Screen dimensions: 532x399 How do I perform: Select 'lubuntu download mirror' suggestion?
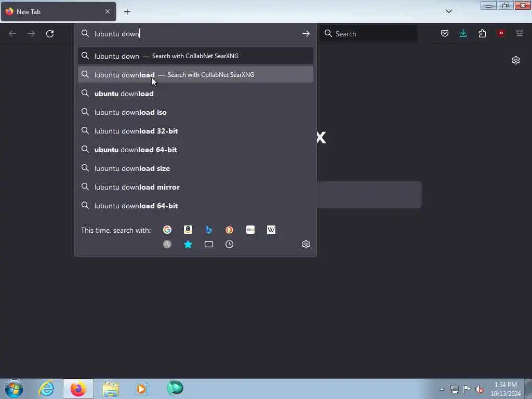pyautogui.click(x=195, y=187)
